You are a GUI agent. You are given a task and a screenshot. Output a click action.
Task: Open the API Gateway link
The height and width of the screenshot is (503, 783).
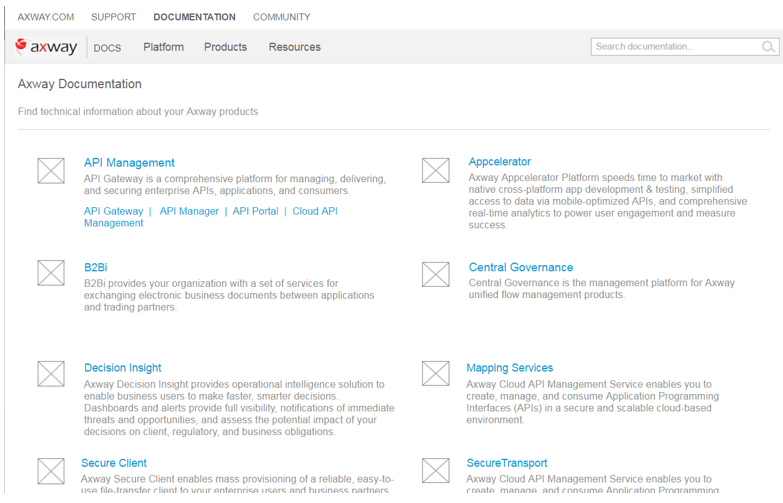(x=113, y=212)
